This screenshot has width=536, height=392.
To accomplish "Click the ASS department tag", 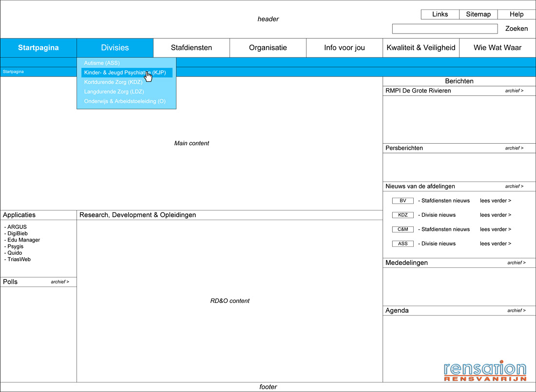I will (x=402, y=243).
